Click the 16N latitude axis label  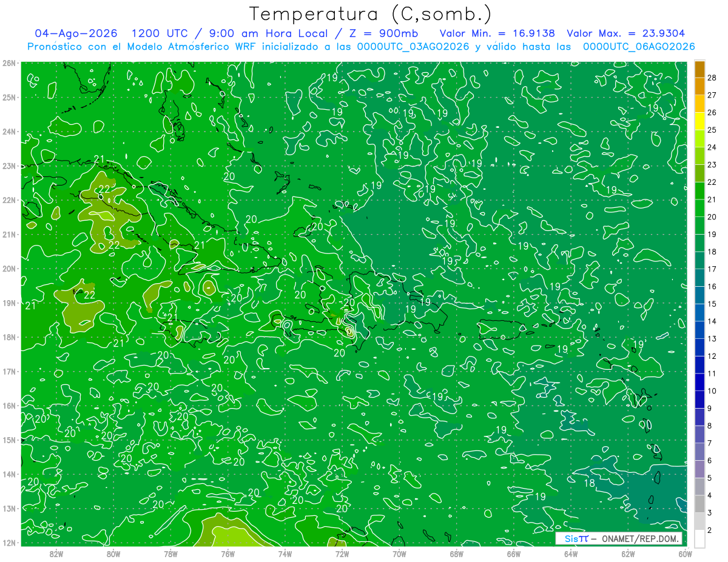[9, 406]
